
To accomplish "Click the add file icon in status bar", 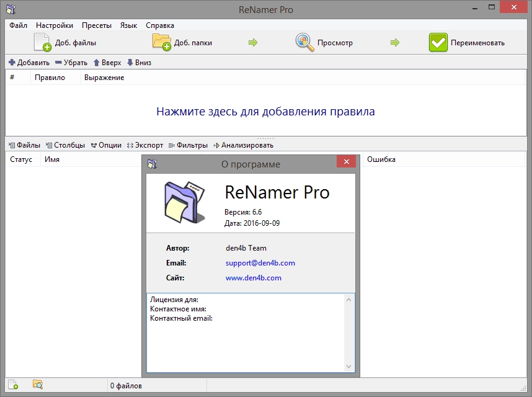I will (13, 385).
